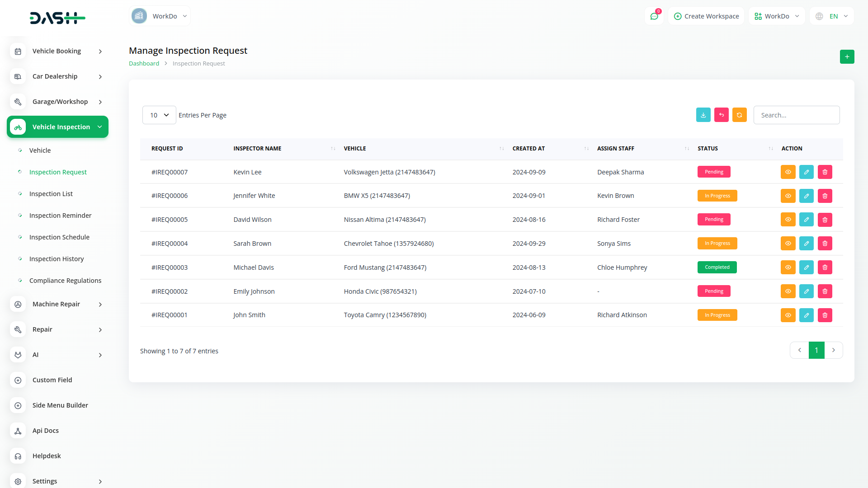Image resolution: width=868 pixels, height=488 pixels.
Task: Follow the Dashboard breadcrumb link
Action: 144,64
